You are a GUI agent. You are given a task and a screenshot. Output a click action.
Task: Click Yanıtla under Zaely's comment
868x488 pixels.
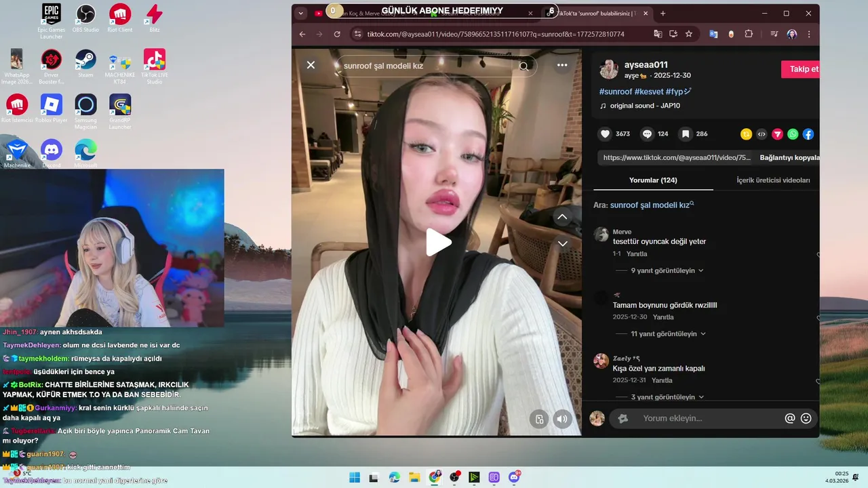tap(662, 381)
